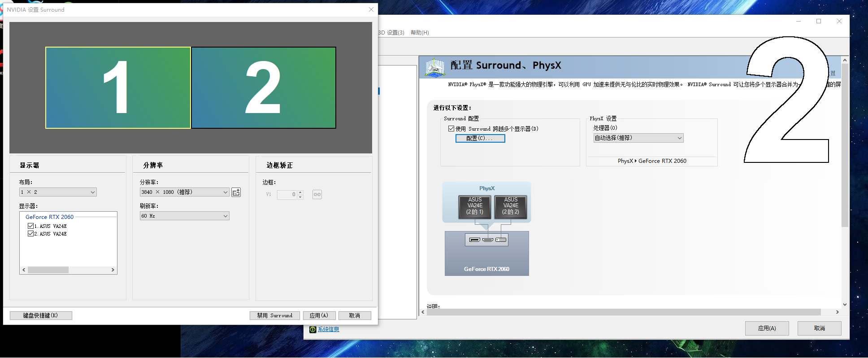Open the resolution 3840 × 1080 dropdown

185,192
